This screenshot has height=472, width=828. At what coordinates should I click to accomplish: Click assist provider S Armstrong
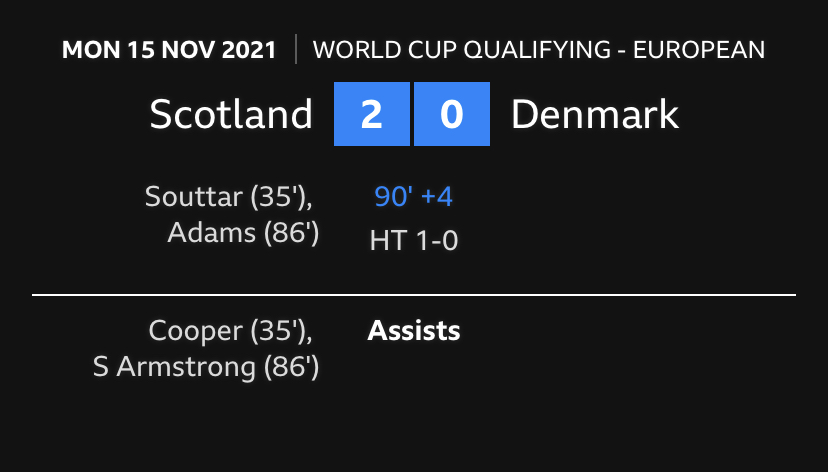pyautogui.click(x=174, y=368)
